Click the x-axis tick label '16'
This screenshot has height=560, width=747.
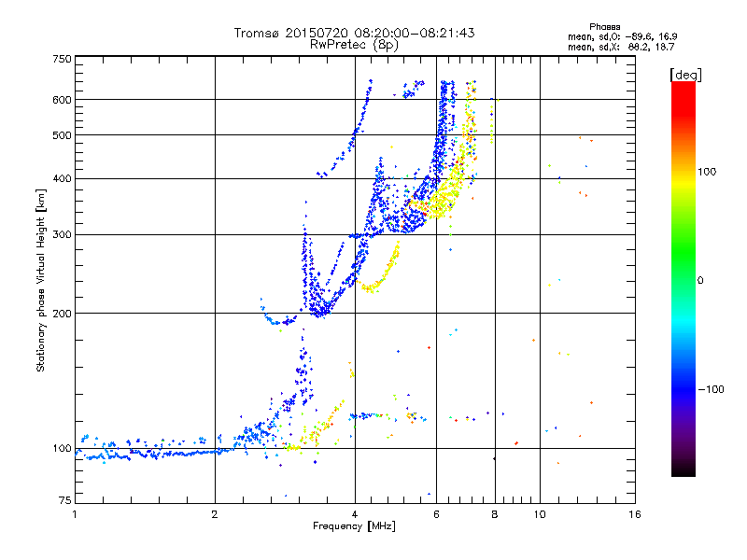pyautogui.click(x=635, y=514)
